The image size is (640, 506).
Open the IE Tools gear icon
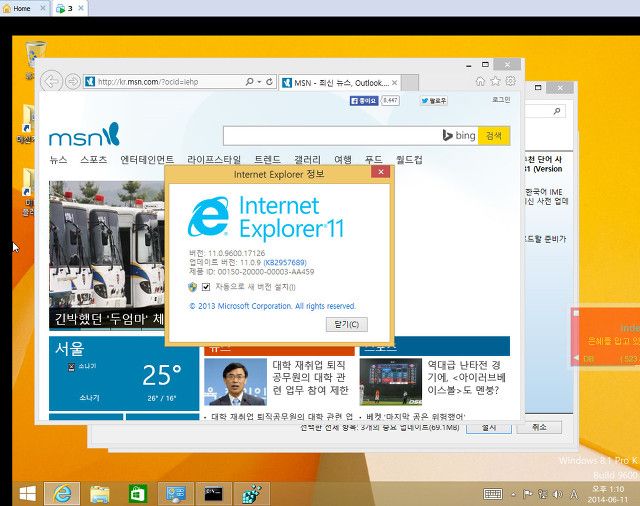(510, 81)
